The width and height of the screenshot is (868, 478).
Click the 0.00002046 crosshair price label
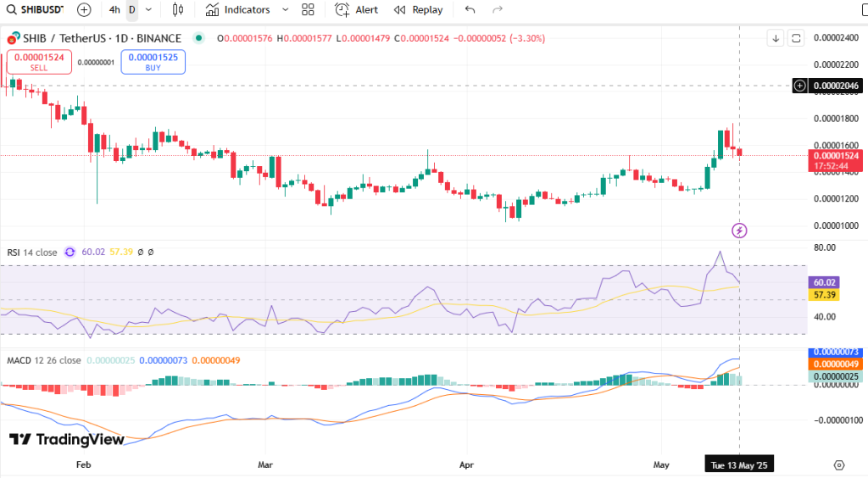pos(836,86)
